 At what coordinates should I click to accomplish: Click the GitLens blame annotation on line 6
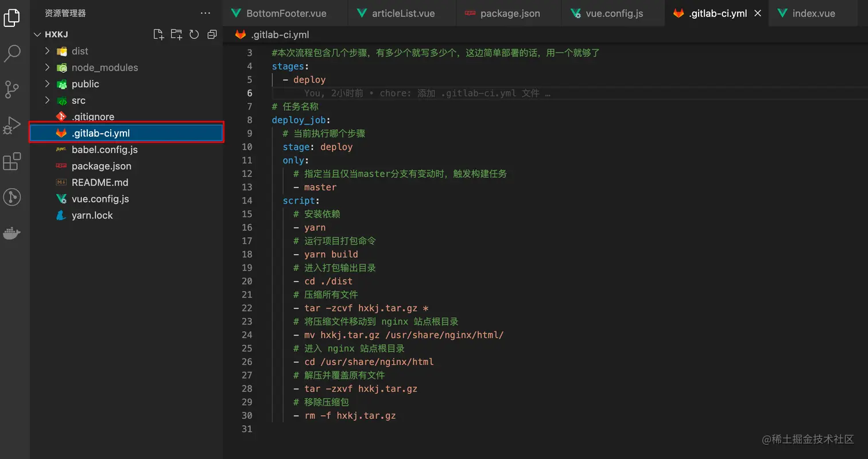point(427,93)
